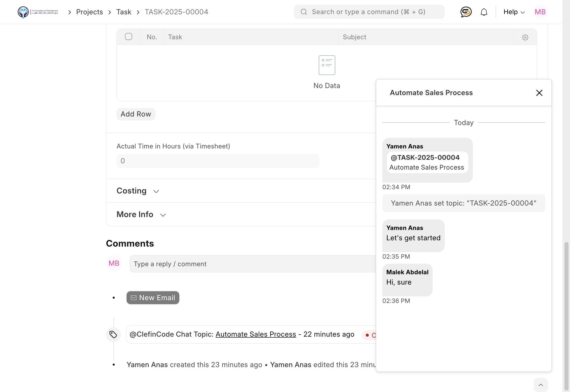Click the New Email button
The width and height of the screenshot is (570, 392).
click(x=153, y=298)
